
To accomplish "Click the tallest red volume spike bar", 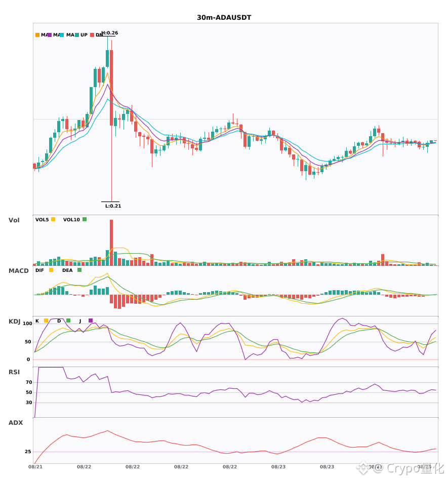I will point(111,243).
